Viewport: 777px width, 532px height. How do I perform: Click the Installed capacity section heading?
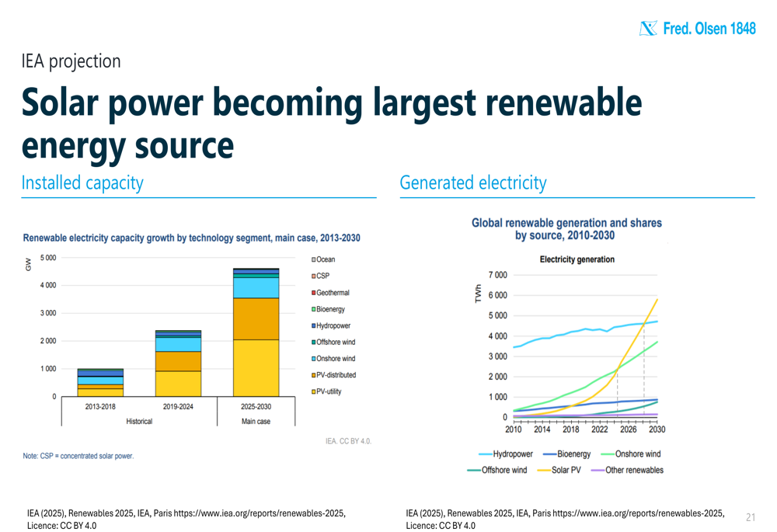coord(82,183)
